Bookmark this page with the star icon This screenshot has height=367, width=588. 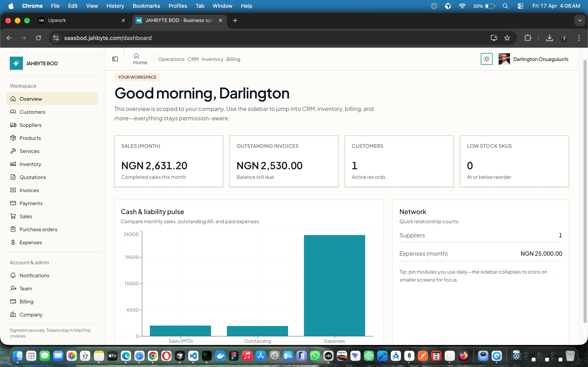point(507,38)
